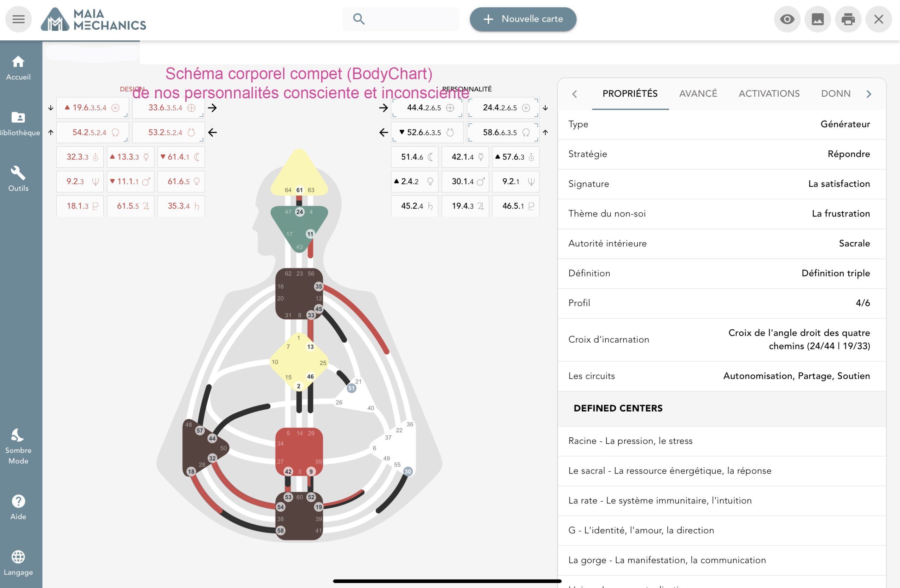900x588 pixels.
Task: Select the 44.4 personality activation box
Action: click(427, 108)
